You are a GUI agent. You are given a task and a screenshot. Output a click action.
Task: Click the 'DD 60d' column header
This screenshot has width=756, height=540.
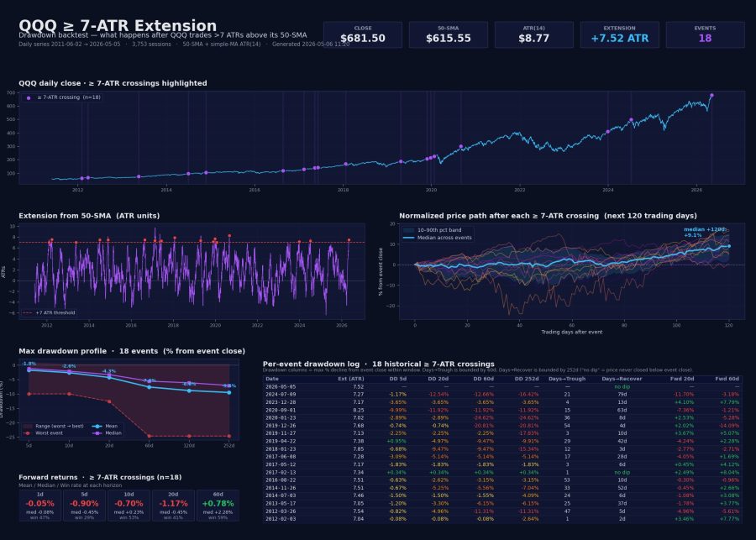tap(483, 379)
